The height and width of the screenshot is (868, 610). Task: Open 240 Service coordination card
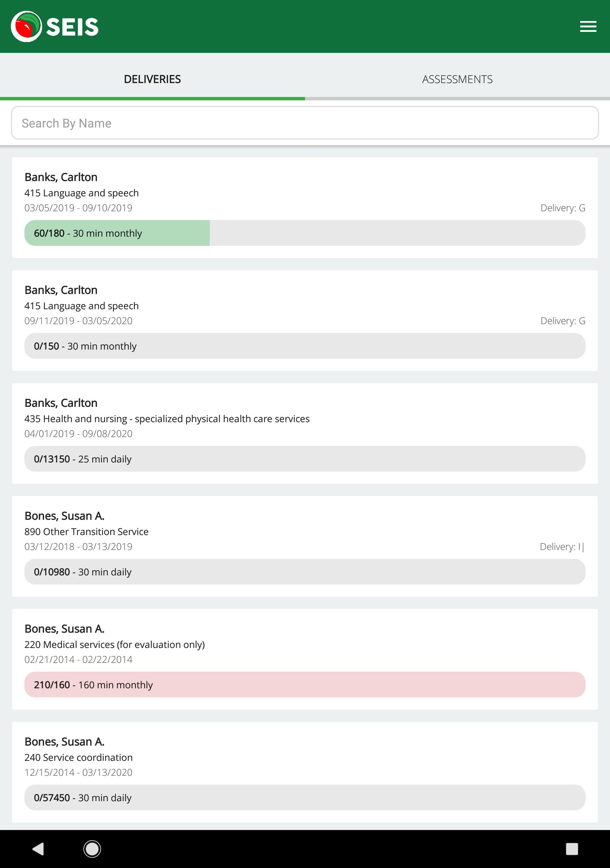pyautogui.click(x=305, y=772)
